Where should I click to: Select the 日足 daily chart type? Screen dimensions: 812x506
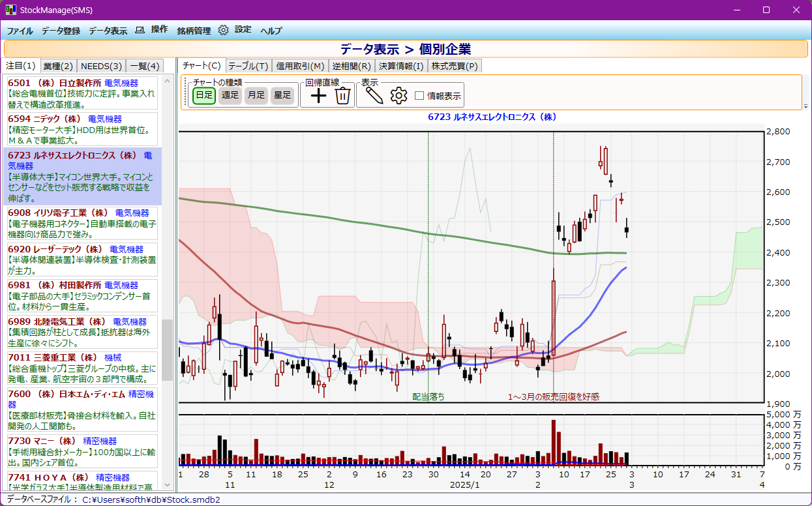point(204,95)
